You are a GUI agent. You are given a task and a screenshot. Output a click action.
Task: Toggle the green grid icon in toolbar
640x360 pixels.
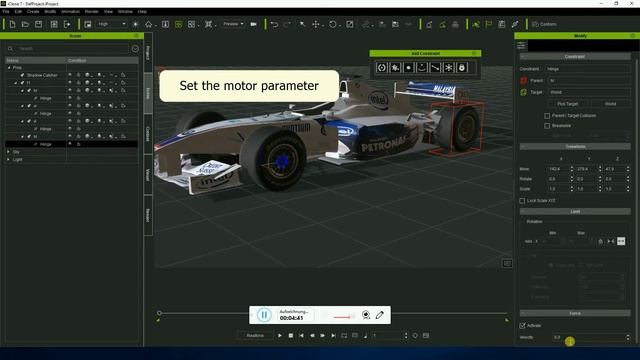tap(178, 24)
